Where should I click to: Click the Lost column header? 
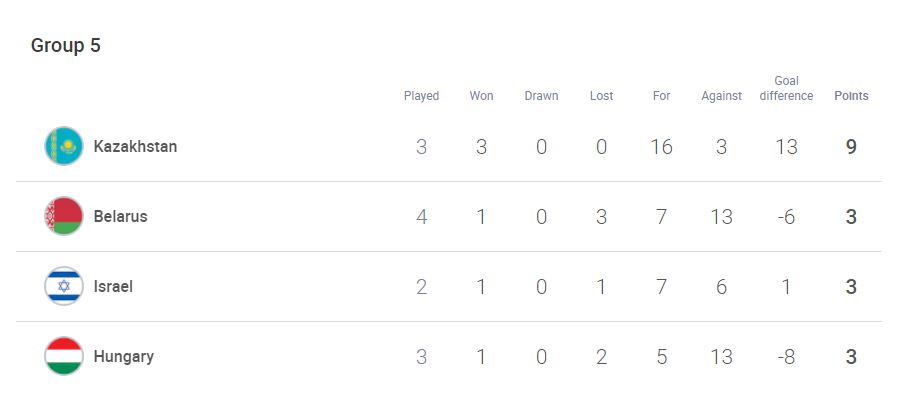601,96
